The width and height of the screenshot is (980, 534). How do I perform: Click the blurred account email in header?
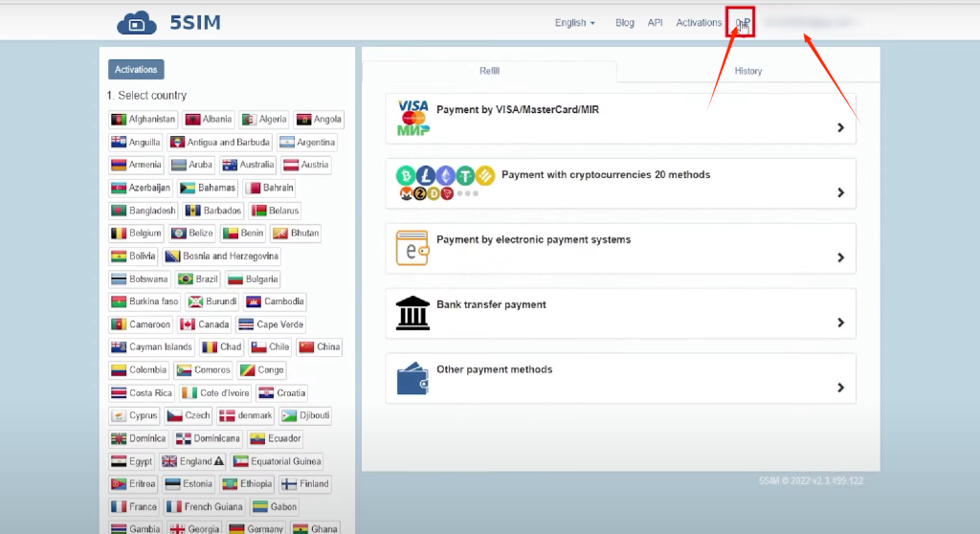pos(812,23)
